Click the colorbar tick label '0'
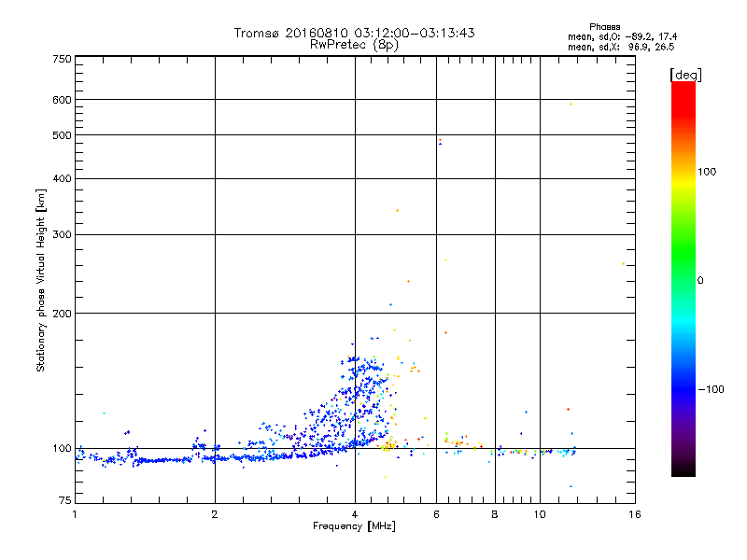Viewport: 747px width, 560px height. (x=700, y=280)
